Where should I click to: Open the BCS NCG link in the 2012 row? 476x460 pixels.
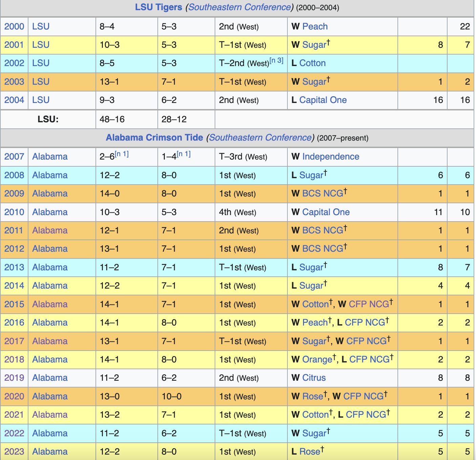323,249
